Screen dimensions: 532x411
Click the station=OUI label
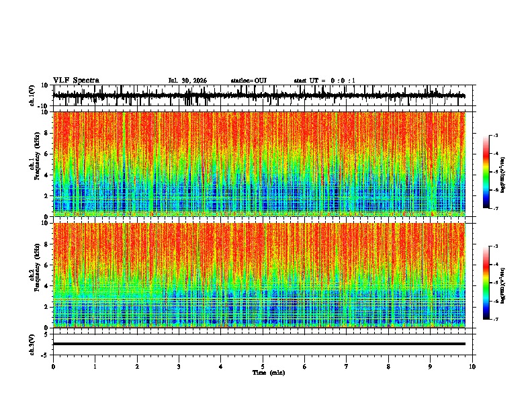(249, 81)
